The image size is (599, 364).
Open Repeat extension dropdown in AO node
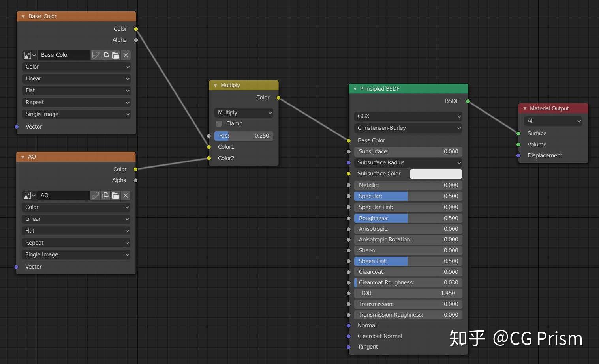pyautogui.click(x=76, y=243)
